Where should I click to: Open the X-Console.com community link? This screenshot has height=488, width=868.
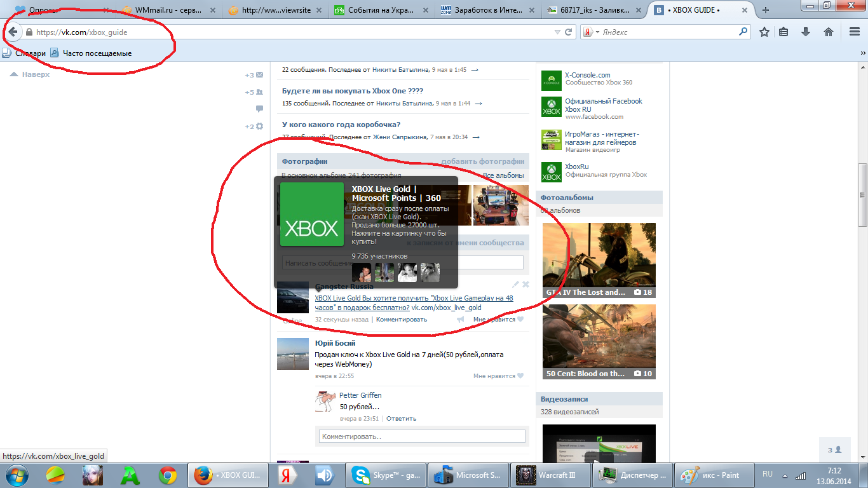pyautogui.click(x=588, y=75)
